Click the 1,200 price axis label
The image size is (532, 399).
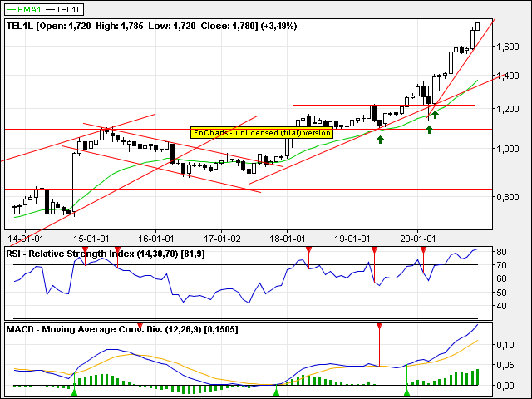tap(508, 109)
